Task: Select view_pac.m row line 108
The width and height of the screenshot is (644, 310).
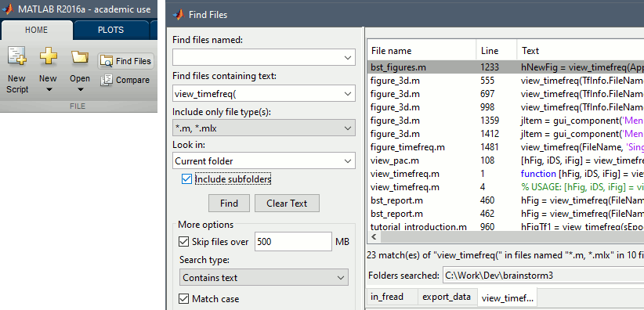Action: coord(505,160)
